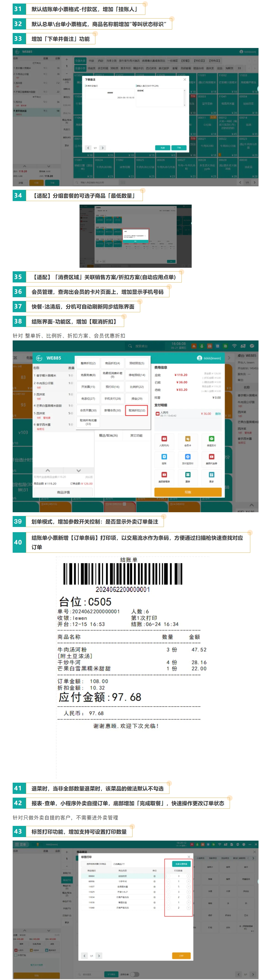Decrease print quantity for item 11034
Viewport: 266px width, 980px height.
(x=169, y=897)
